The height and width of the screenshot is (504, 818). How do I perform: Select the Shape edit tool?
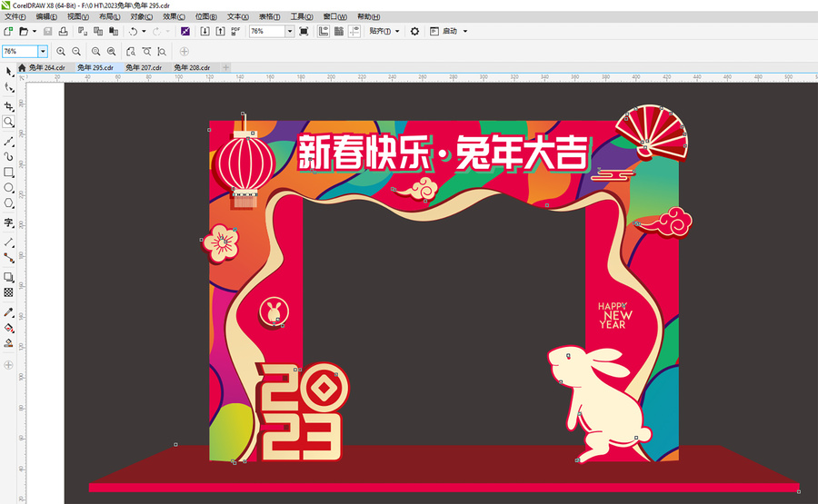click(x=8, y=87)
